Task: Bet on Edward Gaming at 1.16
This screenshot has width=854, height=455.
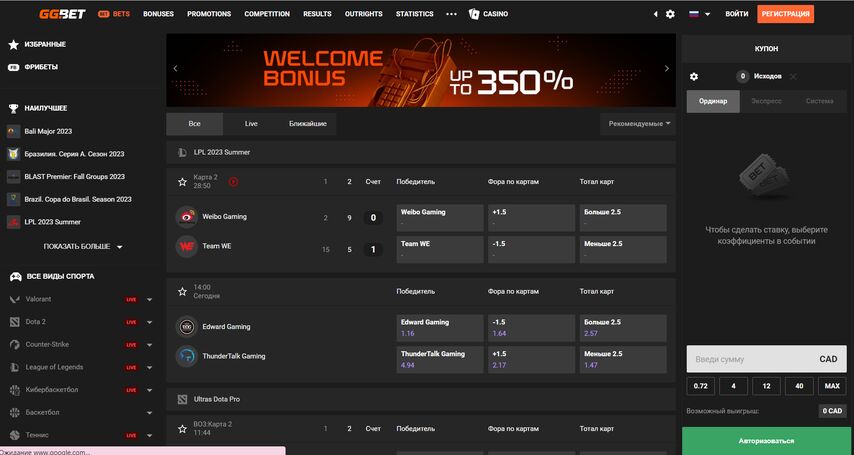Action: click(x=440, y=328)
